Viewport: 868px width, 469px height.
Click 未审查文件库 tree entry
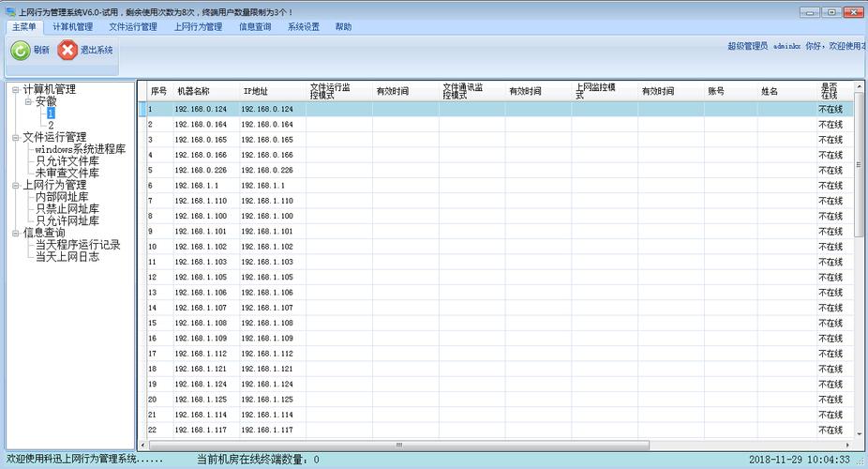click(67, 174)
